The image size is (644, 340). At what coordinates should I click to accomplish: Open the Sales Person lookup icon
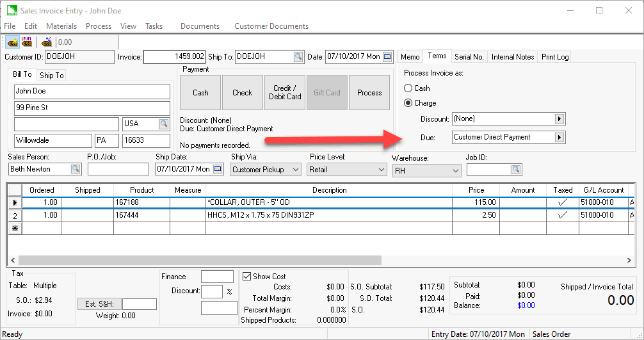tap(76, 169)
